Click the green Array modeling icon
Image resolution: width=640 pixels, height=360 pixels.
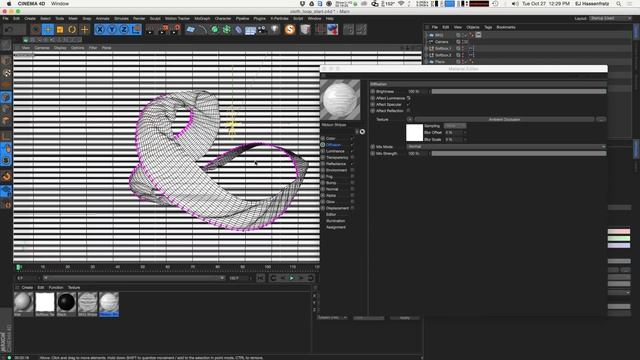pyautogui.click(x=227, y=29)
